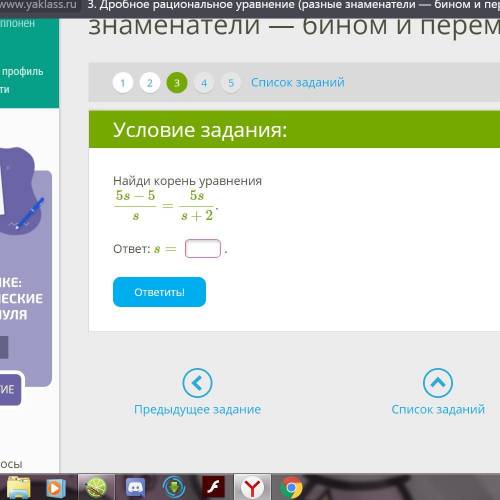Click the answer input field for s
Screen dimensions: 500x500
coord(203,249)
